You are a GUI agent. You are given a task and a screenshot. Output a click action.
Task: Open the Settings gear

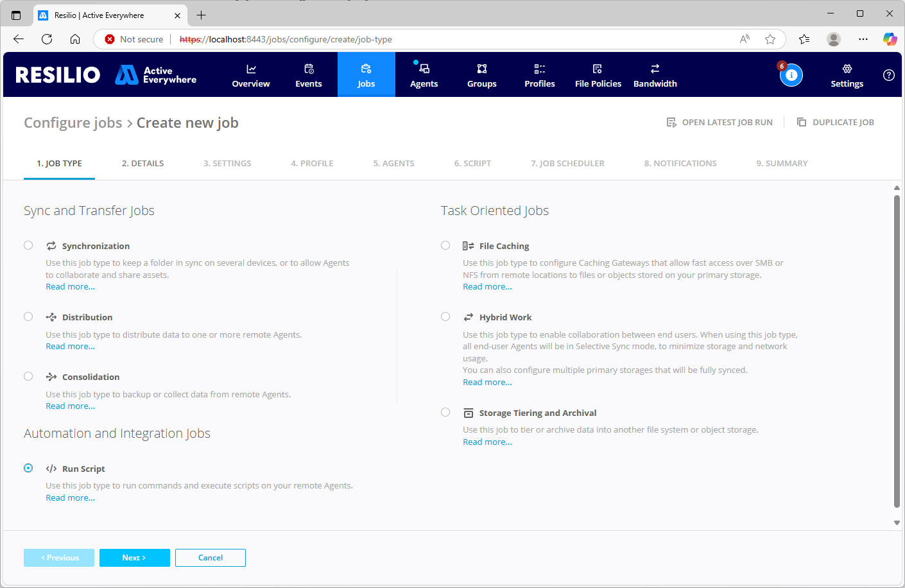tap(847, 75)
